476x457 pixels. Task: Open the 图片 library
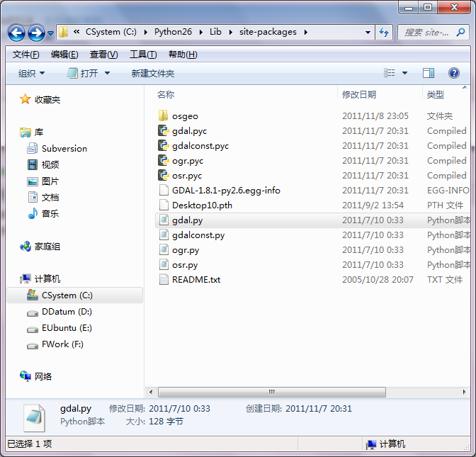(50, 181)
